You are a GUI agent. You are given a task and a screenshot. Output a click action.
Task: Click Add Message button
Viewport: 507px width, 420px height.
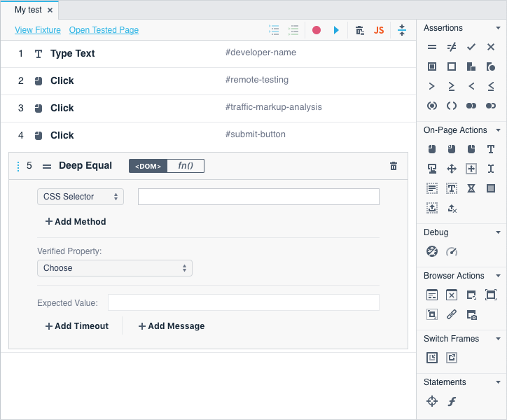[172, 326]
